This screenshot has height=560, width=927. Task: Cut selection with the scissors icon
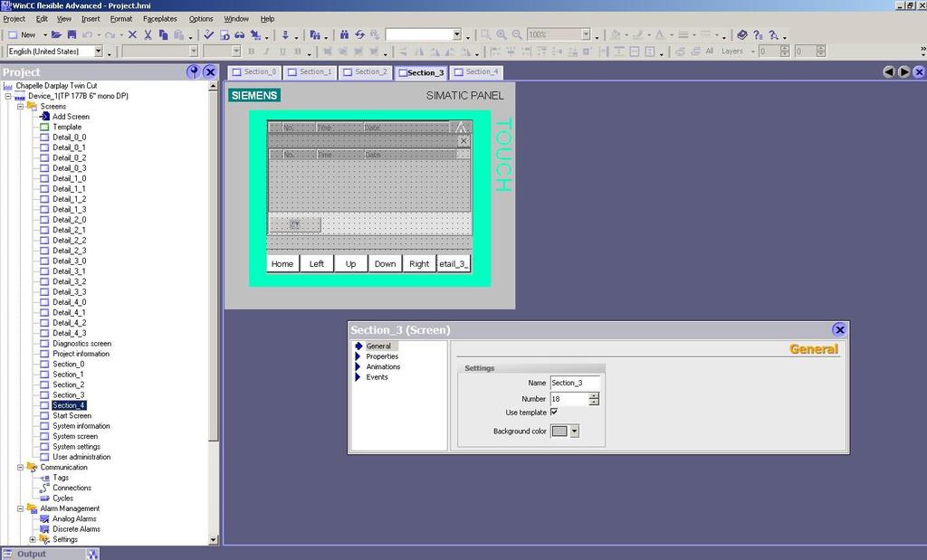pyautogui.click(x=148, y=35)
